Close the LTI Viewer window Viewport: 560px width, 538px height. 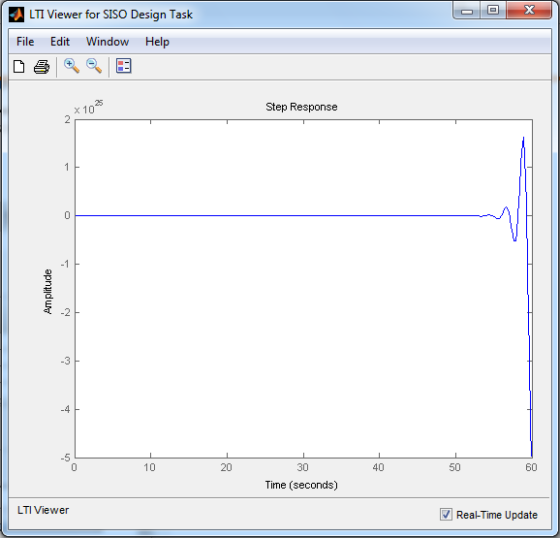[529, 10]
